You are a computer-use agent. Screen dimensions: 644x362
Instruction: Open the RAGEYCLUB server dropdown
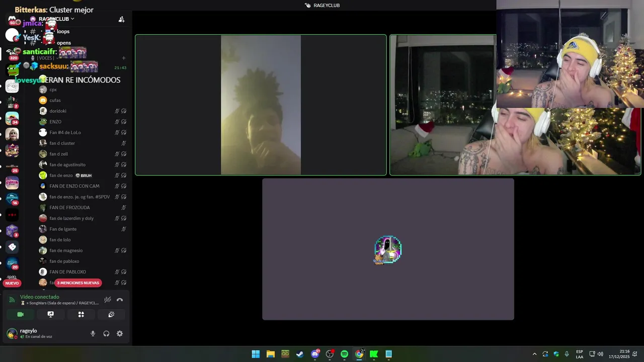tap(56, 19)
